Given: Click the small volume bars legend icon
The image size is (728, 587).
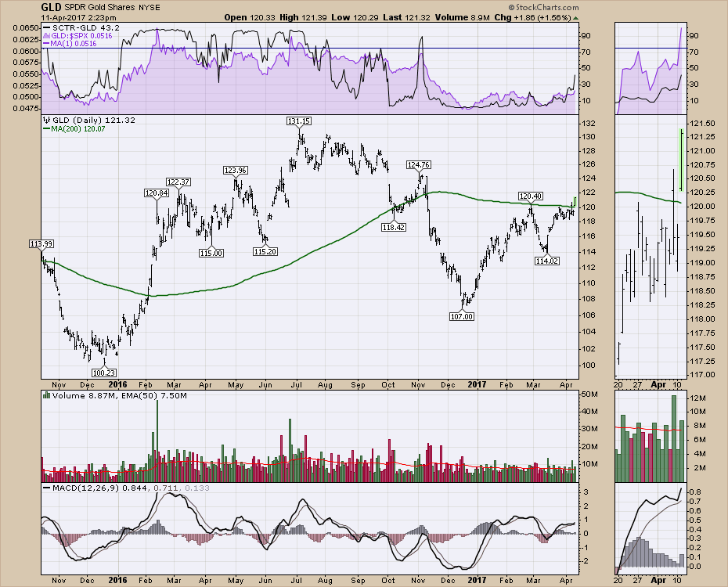Looking at the screenshot, I should (46, 395).
